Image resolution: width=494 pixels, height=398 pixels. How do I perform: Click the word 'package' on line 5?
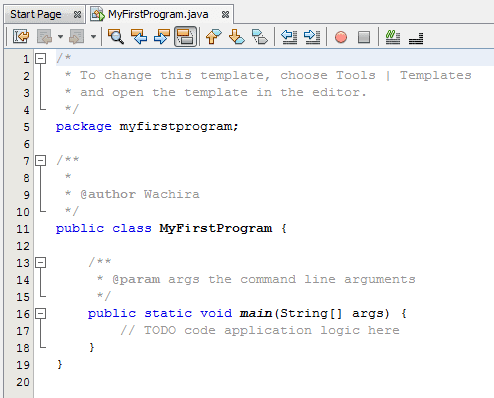click(x=84, y=127)
